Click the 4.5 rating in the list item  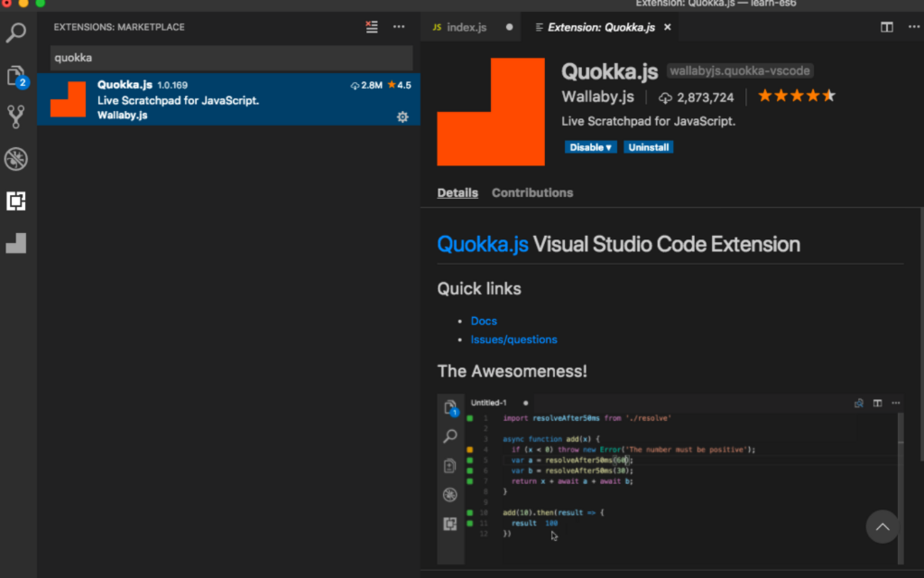(399, 85)
